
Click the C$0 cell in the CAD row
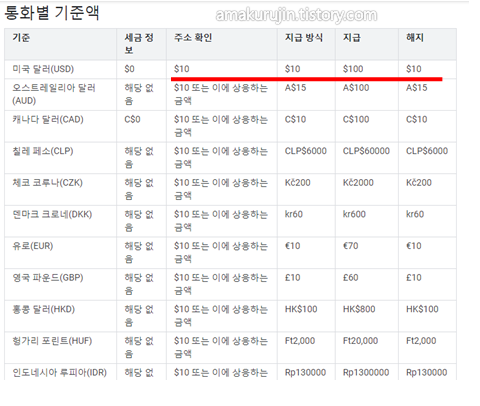132,119
